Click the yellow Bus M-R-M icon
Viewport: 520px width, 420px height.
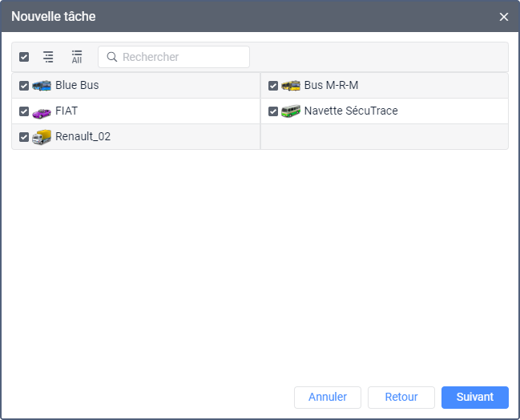tap(291, 86)
